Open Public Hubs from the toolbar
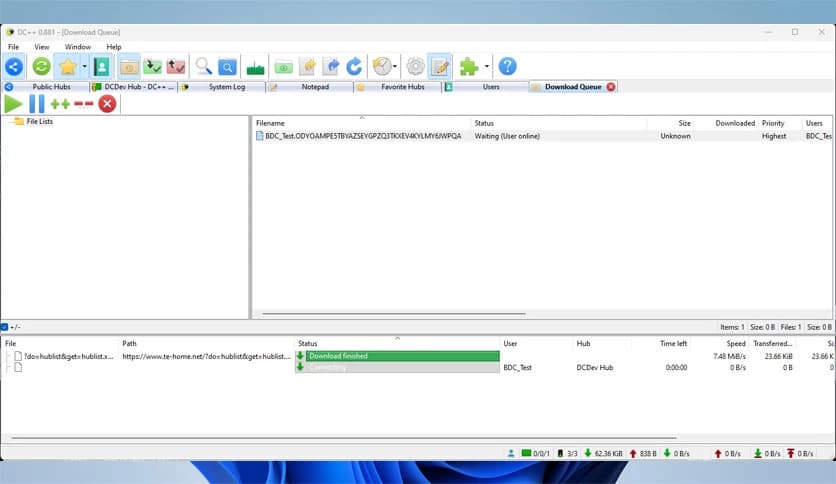Image resolution: width=836 pixels, height=484 pixels. point(14,67)
